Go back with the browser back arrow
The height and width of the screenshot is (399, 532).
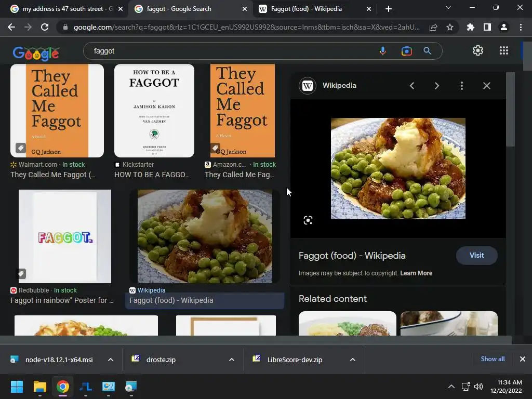click(11, 27)
